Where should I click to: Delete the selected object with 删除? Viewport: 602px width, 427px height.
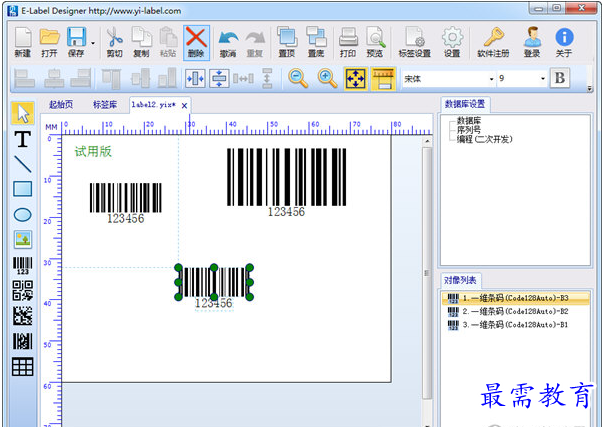[x=196, y=42]
